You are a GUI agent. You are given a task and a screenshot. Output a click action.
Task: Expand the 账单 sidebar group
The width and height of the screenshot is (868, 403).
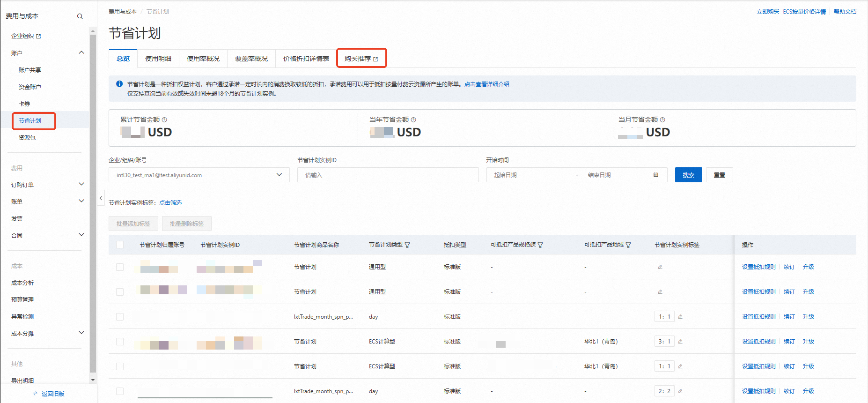[x=81, y=201]
